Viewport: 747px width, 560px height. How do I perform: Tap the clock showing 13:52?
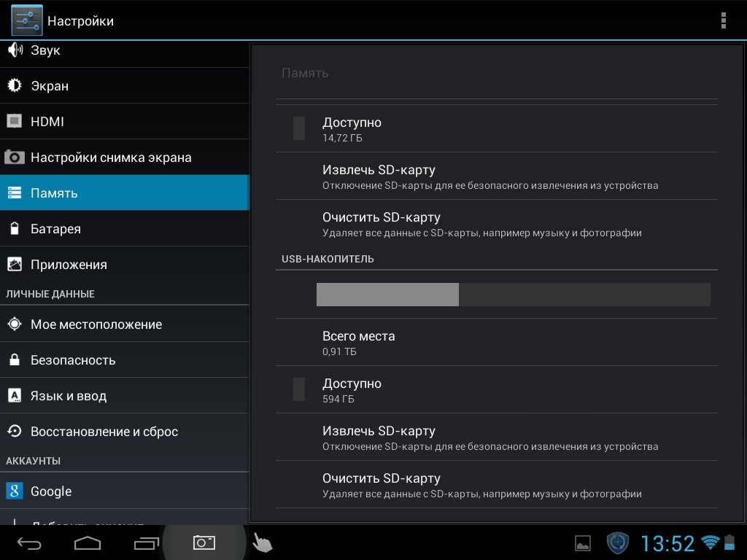point(667,543)
